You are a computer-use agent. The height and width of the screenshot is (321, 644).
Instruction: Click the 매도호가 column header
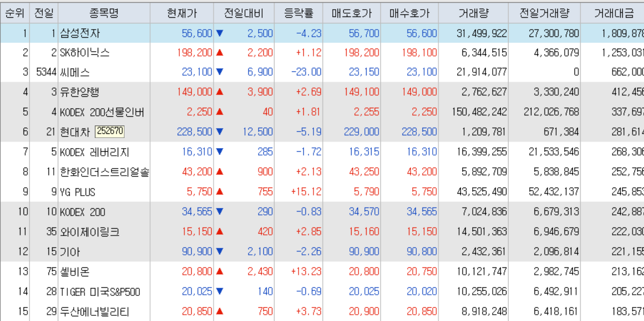coord(352,13)
